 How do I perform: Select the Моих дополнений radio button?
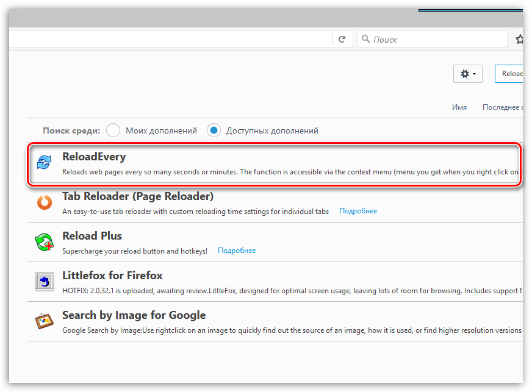(x=113, y=130)
